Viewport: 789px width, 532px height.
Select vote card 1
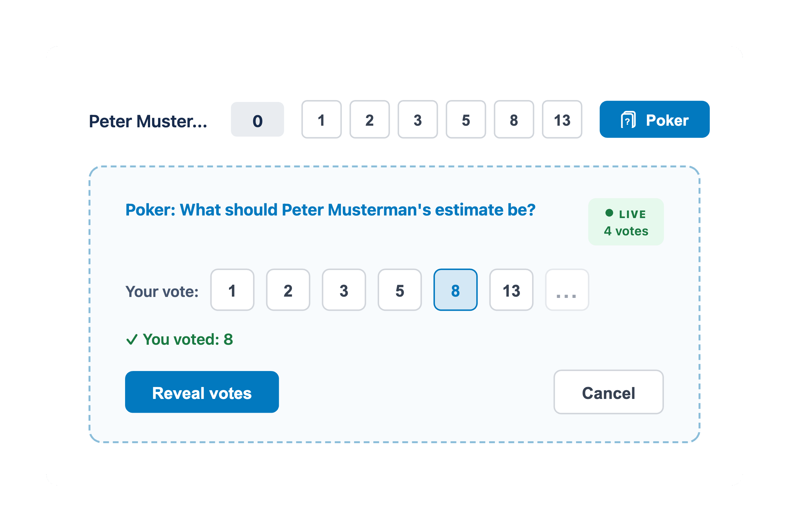click(x=232, y=290)
